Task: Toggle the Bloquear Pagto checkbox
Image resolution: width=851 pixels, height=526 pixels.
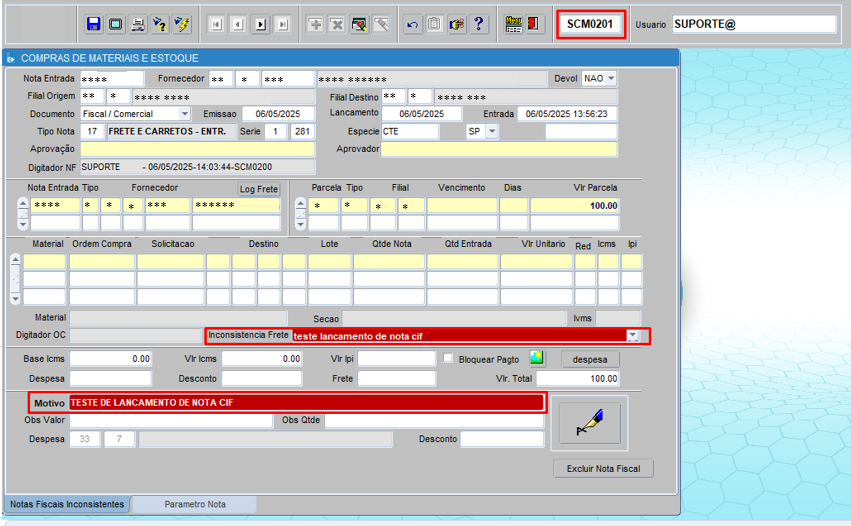Action: point(449,358)
